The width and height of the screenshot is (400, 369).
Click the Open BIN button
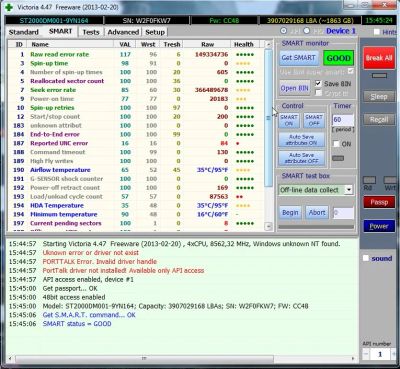[294, 88]
